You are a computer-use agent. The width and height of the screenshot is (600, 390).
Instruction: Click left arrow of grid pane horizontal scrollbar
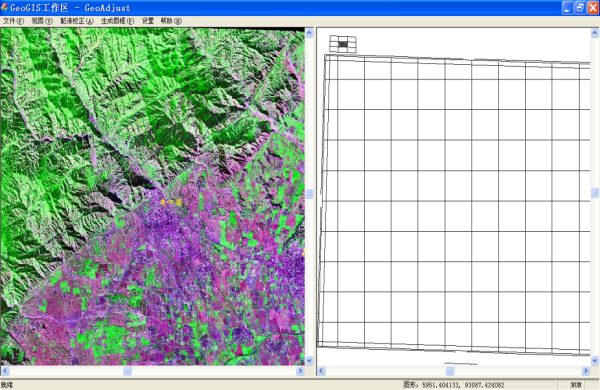[x=321, y=370]
